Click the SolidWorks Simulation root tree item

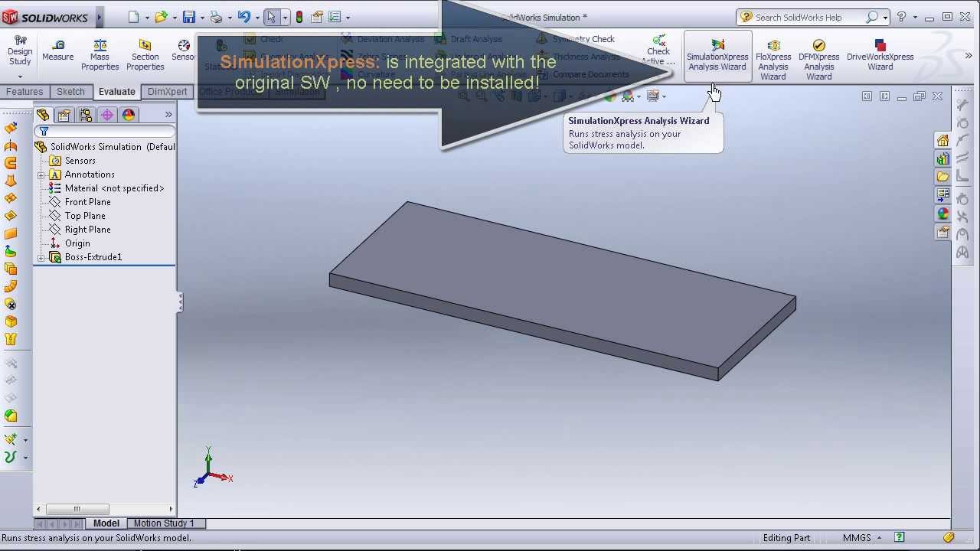[x=105, y=147]
